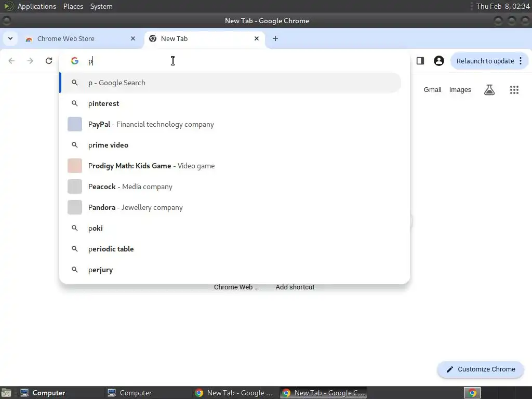This screenshot has width=532, height=399.
Task: Open the Google apps grid
Action: 514,90
